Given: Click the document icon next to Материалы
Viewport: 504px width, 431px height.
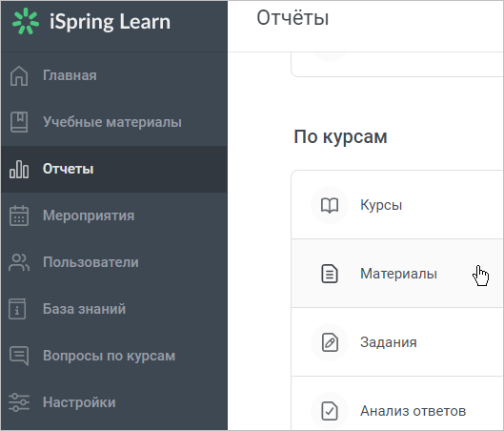Looking at the screenshot, I should coord(330,274).
